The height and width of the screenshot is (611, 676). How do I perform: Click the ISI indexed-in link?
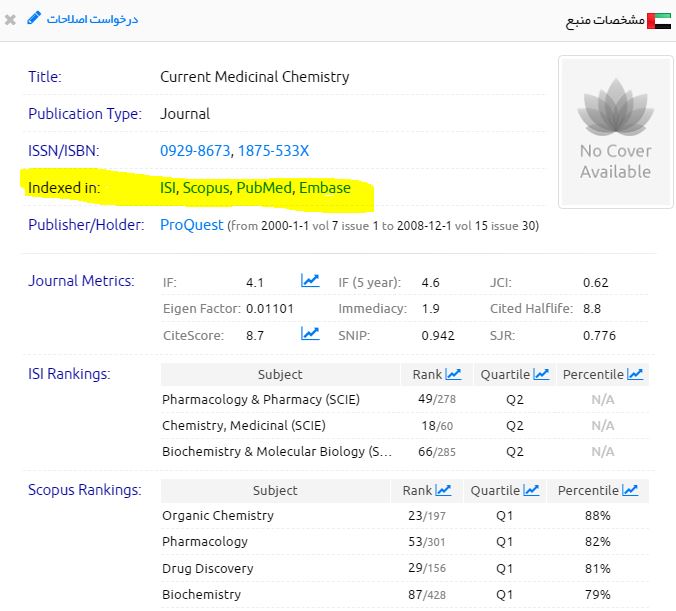click(168, 188)
